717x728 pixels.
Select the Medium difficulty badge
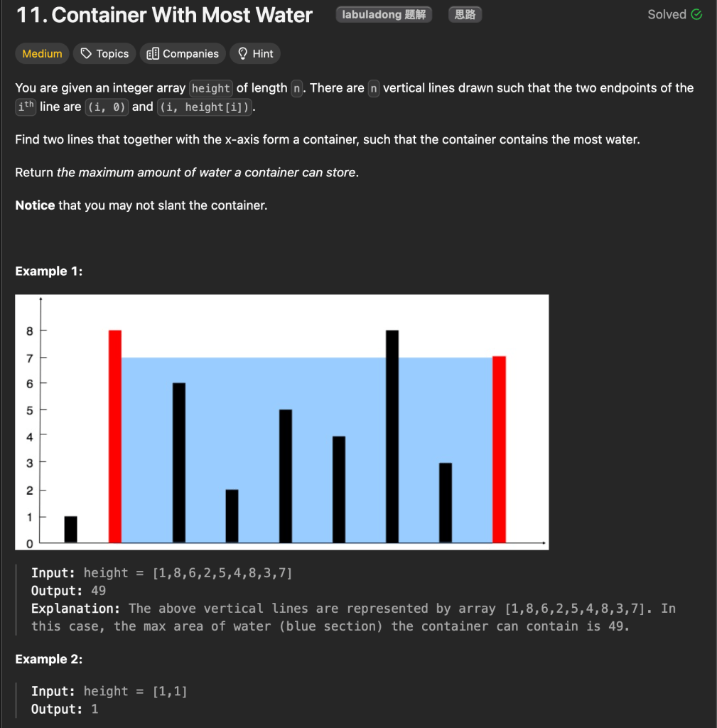pos(42,54)
